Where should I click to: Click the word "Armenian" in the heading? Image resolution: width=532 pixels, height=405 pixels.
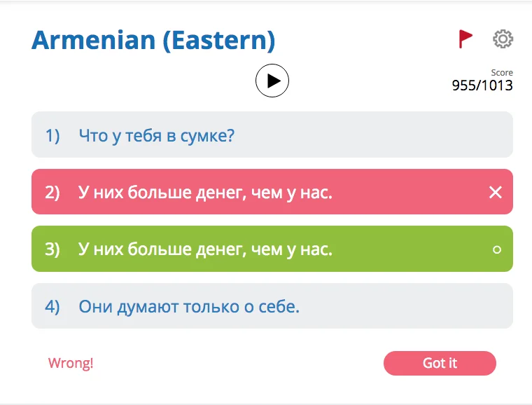[93, 40]
